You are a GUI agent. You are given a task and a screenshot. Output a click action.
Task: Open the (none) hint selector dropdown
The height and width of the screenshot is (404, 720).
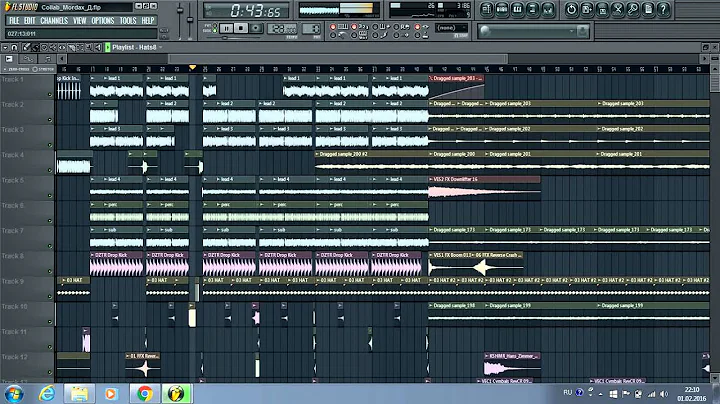tap(451, 28)
